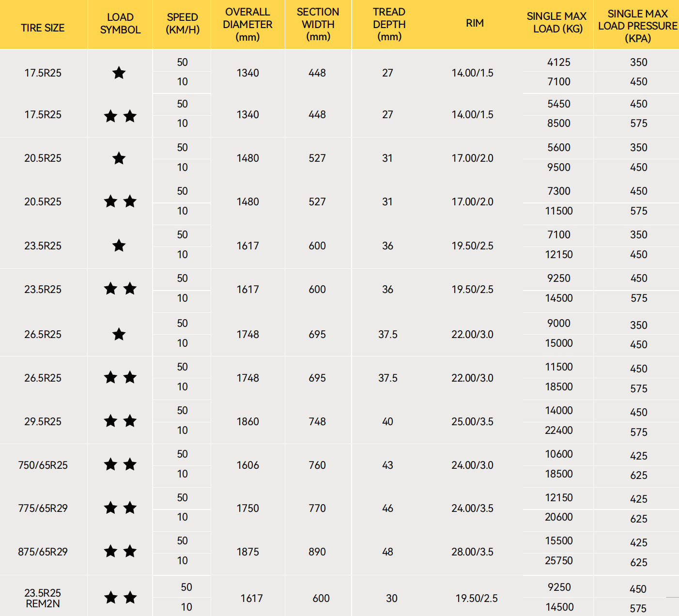Viewport: 679px width, 616px height.
Task: Select the 4125 single max load value
Action: 558,62
